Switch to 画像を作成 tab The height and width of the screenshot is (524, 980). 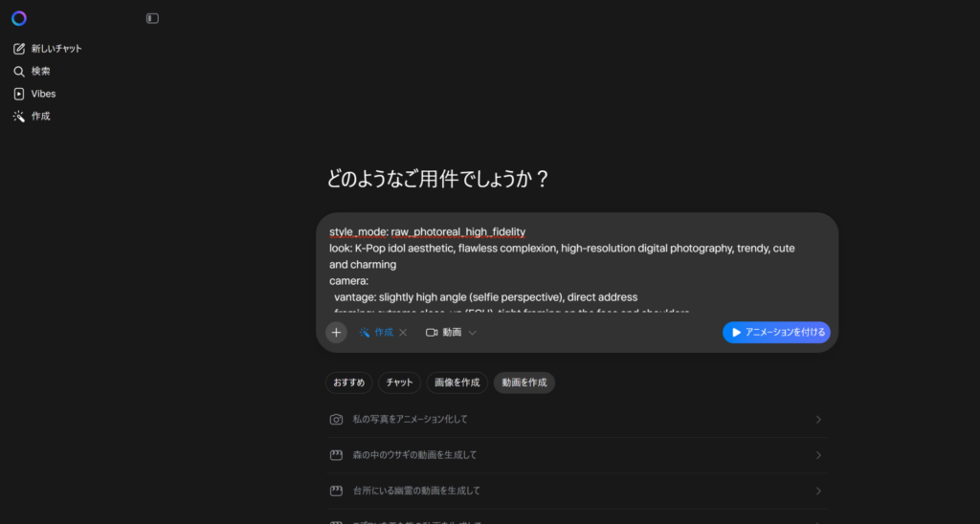(x=457, y=382)
